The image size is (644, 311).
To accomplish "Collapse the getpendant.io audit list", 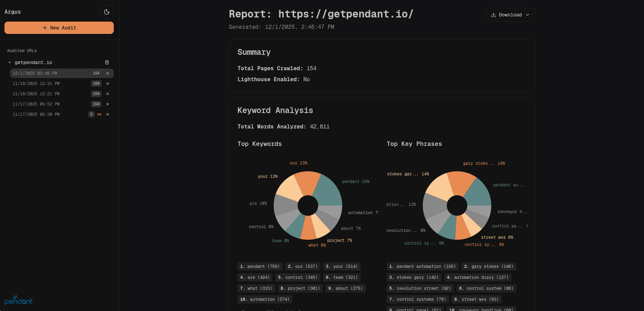I will coord(10,62).
